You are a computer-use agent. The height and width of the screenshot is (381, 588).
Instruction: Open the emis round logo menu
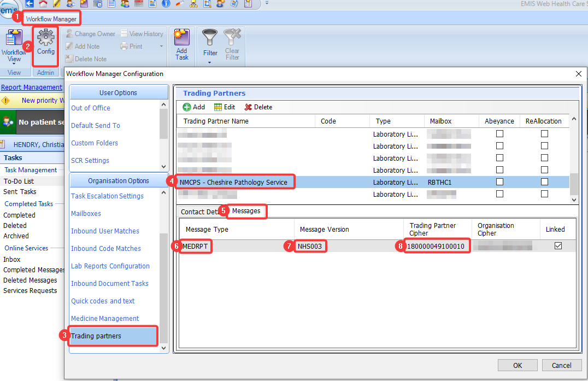pos(8,9)
